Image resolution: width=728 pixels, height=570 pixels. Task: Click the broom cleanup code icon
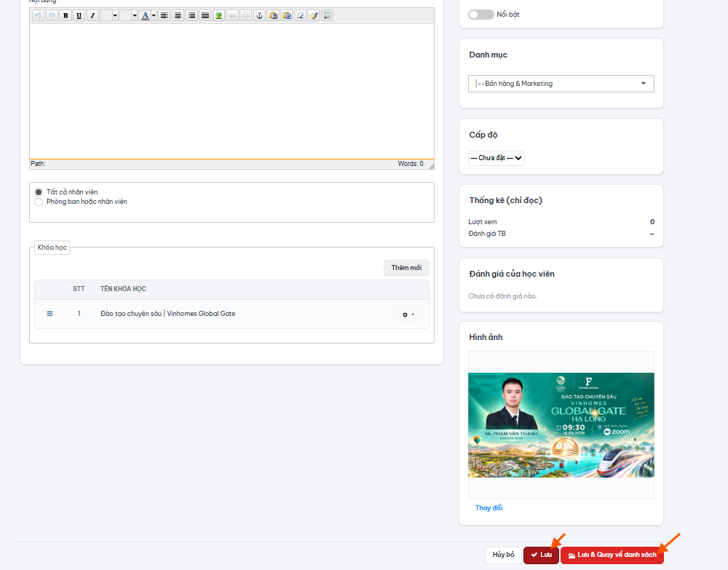(314, 16)
